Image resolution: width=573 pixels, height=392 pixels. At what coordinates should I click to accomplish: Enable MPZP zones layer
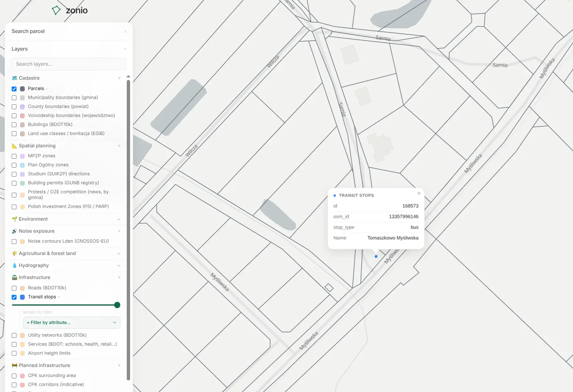pyautogui.click(x=14, y=156)
